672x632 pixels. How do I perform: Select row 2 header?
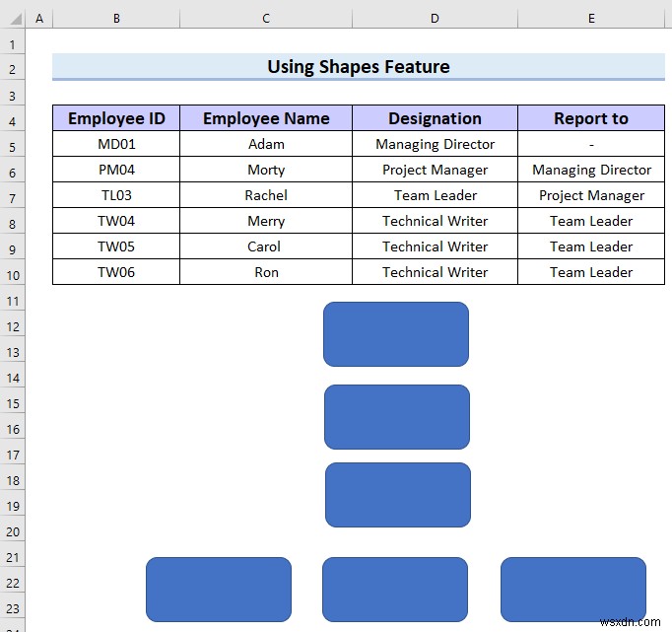[x=13, y=69]
